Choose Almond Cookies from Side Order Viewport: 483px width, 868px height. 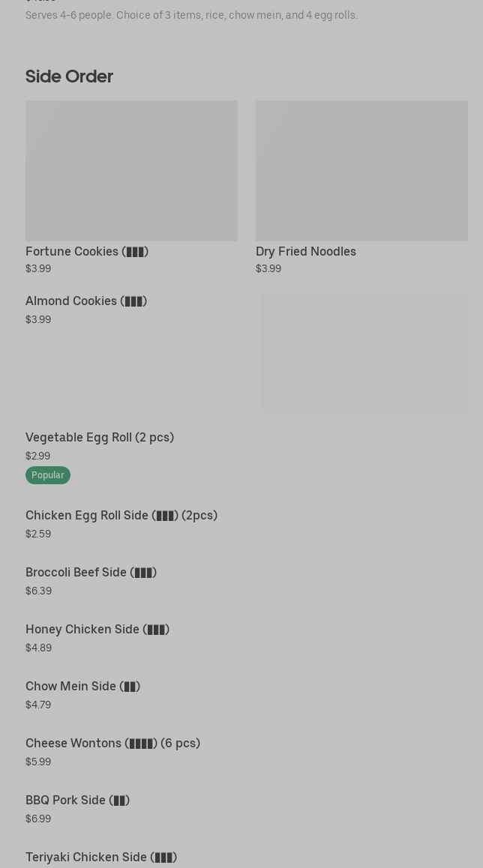(86, 301)
